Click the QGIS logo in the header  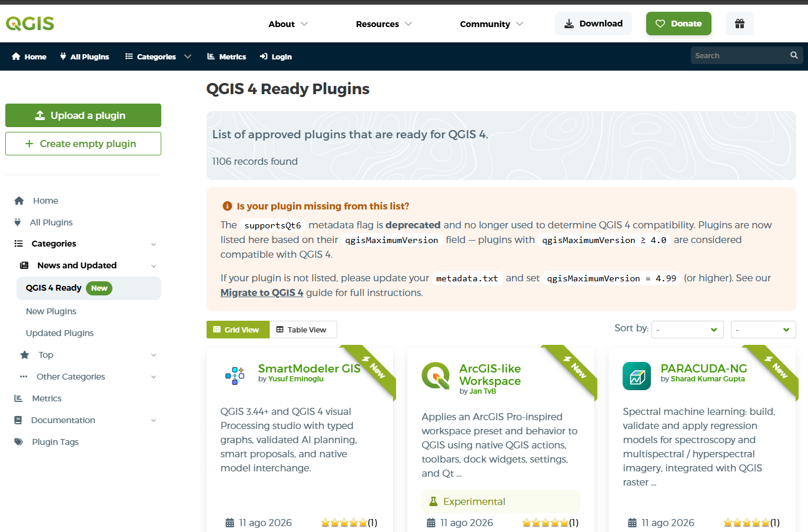click(x=30, y=24)
